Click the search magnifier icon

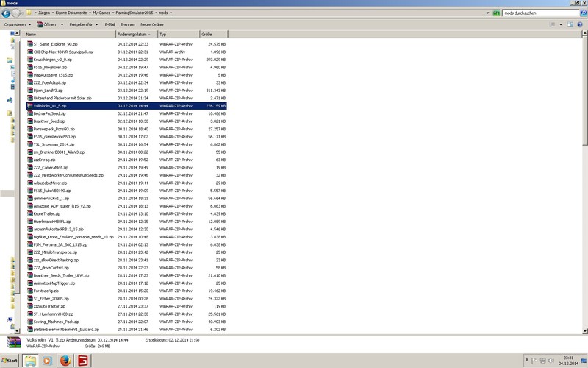pos(584,13)
